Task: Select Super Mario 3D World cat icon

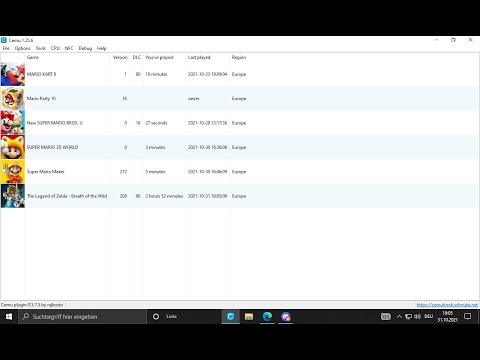Action: click(13, 147)
